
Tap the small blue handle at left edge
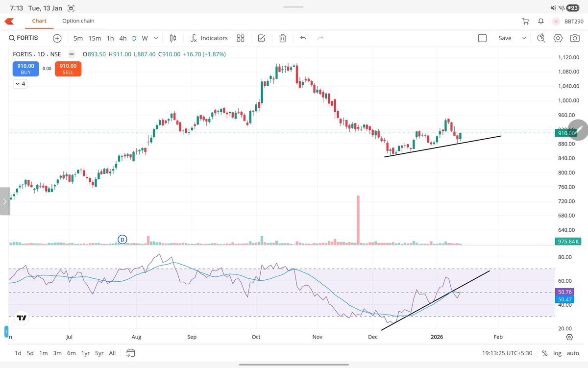coord(6,332)
